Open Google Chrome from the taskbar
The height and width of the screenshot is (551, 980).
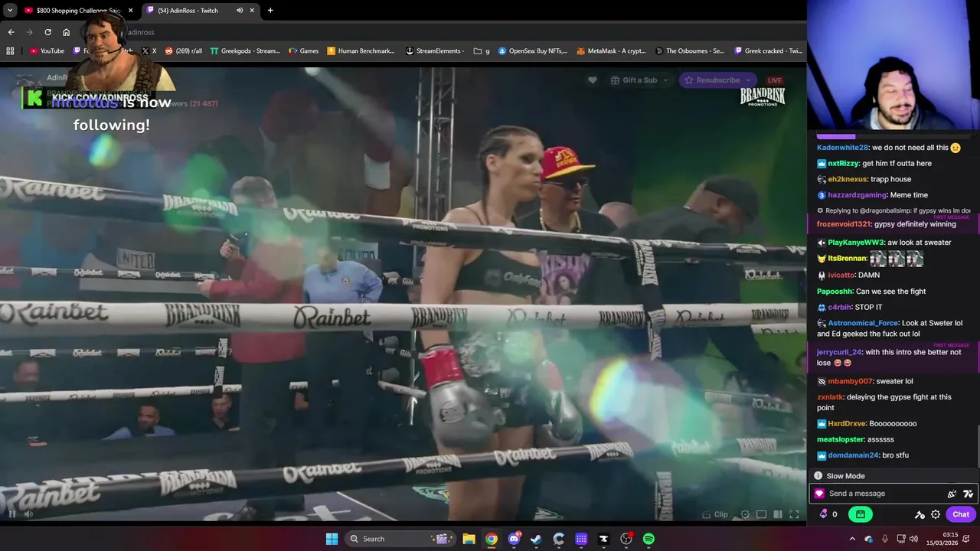[492, 539]
